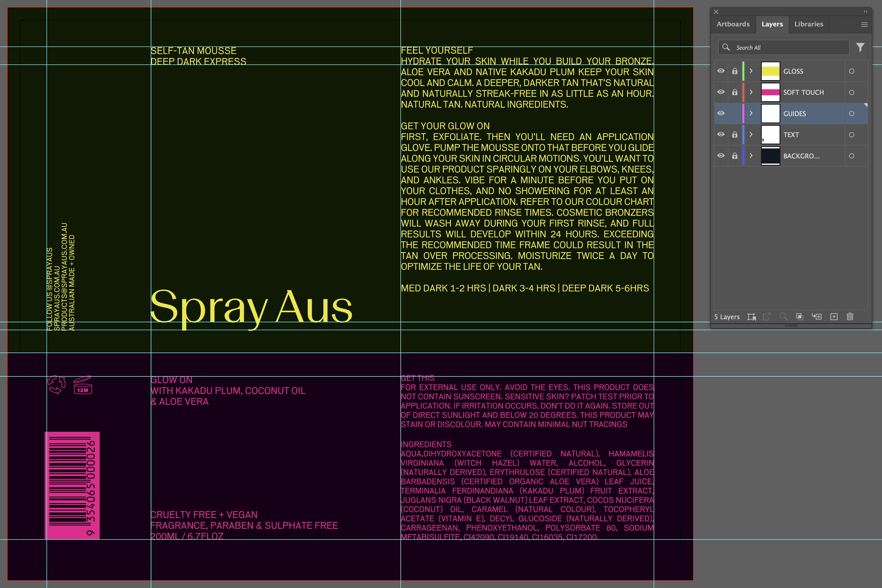Collapse panel with double-arrow icon
Screen dimensions: 882x588
[x=865, y=12]
